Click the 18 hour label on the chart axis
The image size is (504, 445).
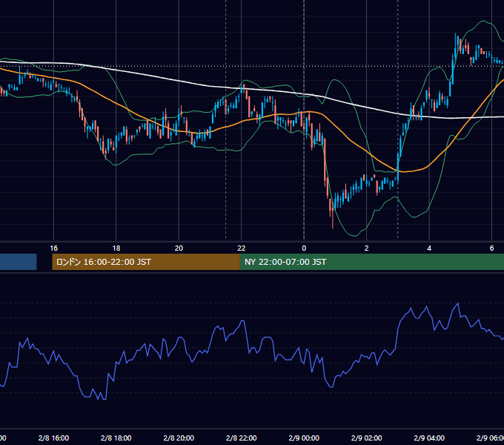(x=116, y=248)
